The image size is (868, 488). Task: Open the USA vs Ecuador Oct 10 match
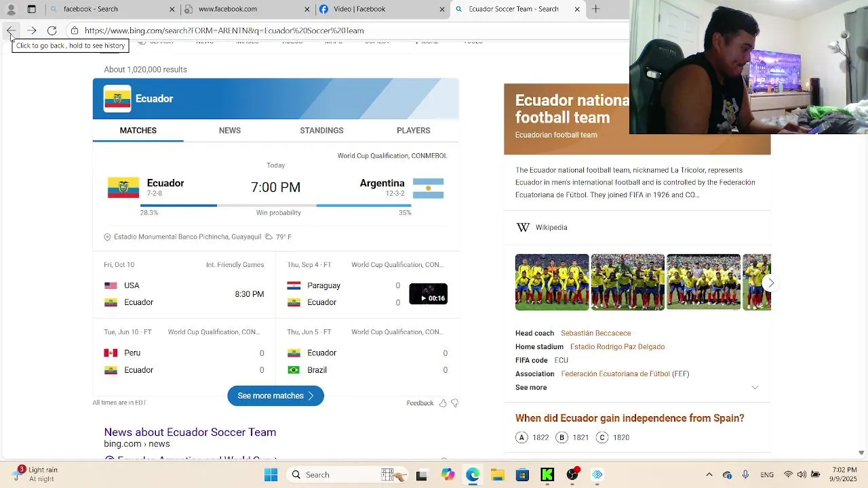[184, 286]
